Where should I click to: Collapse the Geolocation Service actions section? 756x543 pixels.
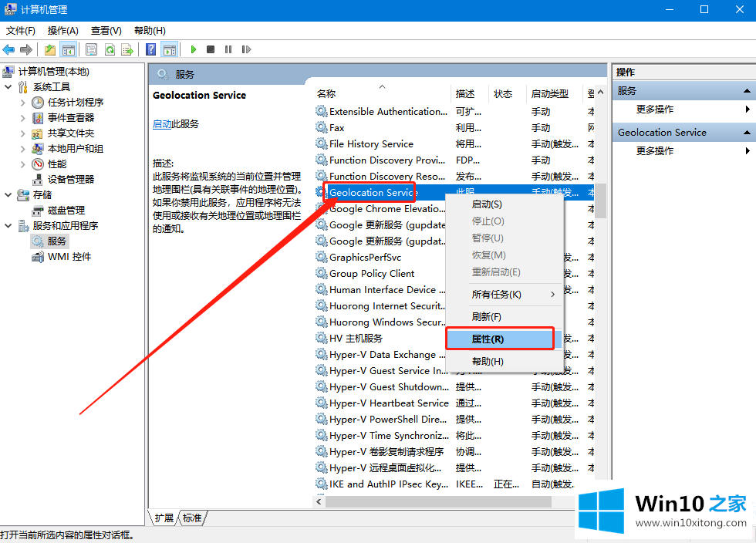(x=747, y=132)
